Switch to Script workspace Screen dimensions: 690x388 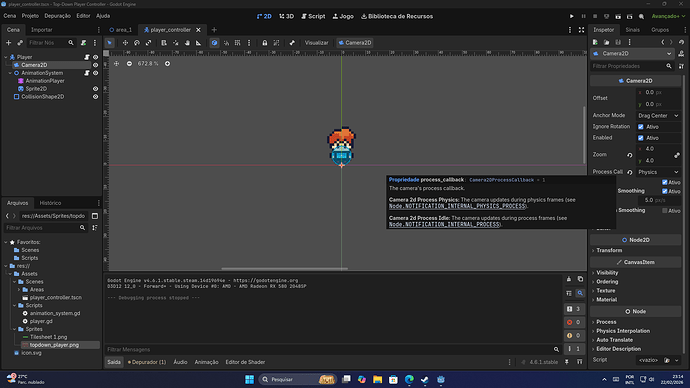[x=313, y=16]
